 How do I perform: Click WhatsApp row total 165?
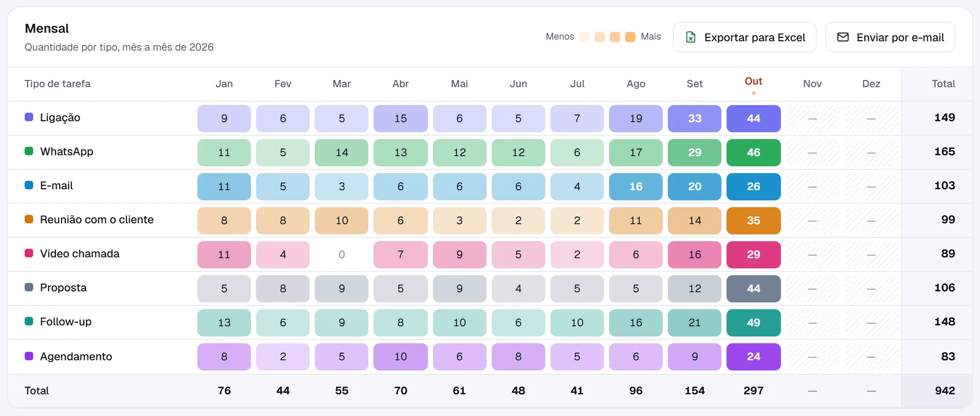click(x=945, y=151)
